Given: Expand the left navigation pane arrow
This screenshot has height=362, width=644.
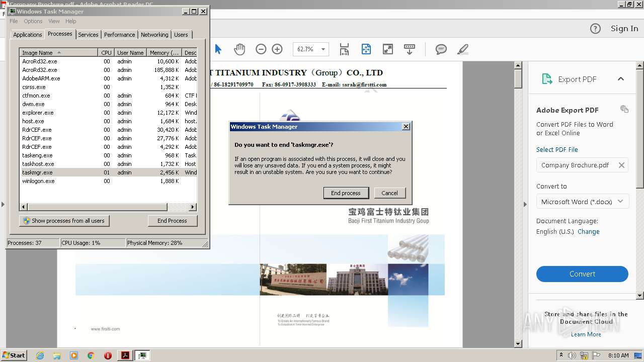Looking at the screenshot, I should click(3, 204).
